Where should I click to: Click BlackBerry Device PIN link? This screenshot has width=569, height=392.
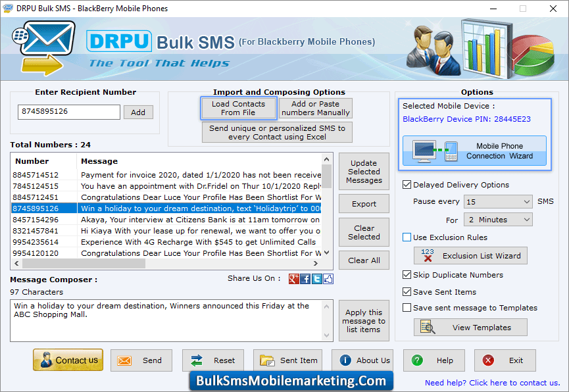pyautogui.click(x=466, y=119)
